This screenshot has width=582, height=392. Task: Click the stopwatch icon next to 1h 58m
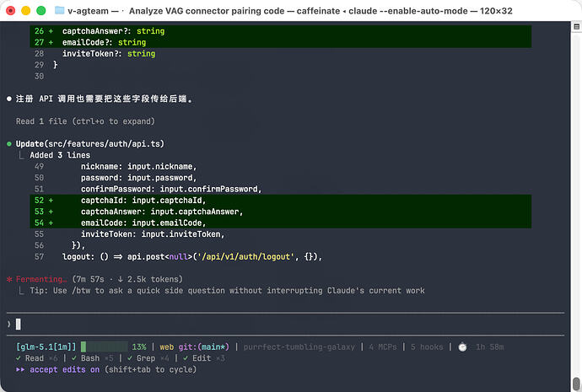click(x=462, y=347)
